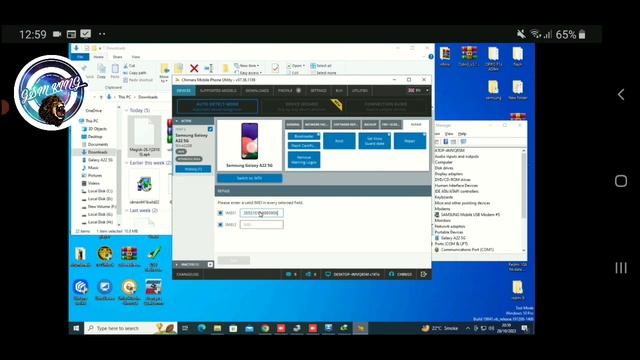The width and height of the screenshot is (640, 360).
Task: Select the GENERAL sub-tab in Chimera
Action: (293, 124)
